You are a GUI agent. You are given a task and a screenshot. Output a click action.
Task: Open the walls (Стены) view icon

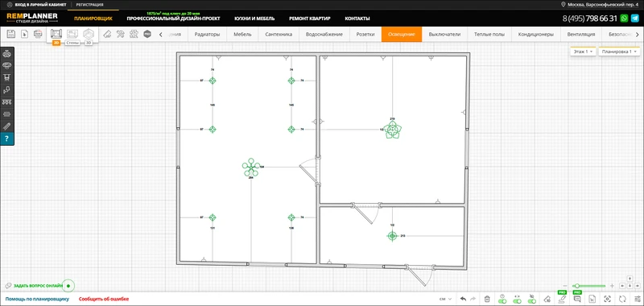(72, 34)
